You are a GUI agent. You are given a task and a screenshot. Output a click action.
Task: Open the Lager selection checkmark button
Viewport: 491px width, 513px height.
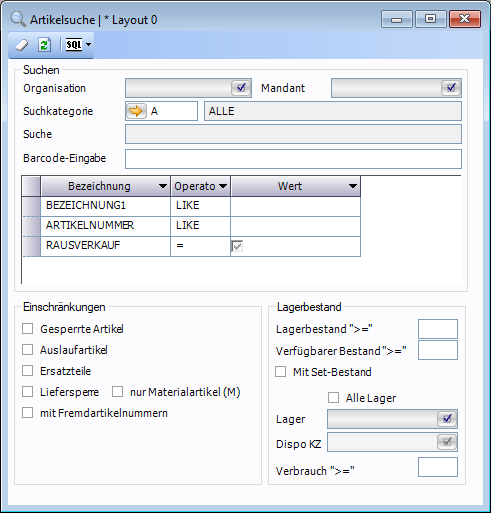447,419
